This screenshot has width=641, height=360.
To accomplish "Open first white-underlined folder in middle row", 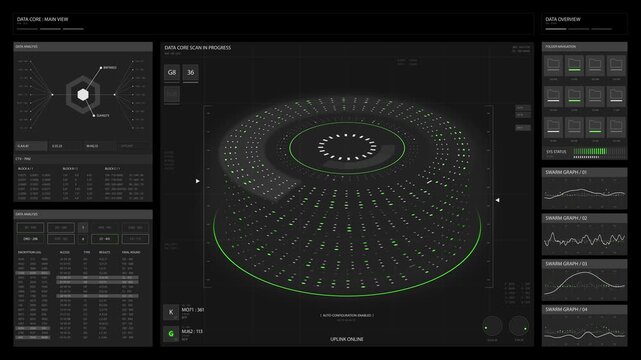I will coord(554,96).
